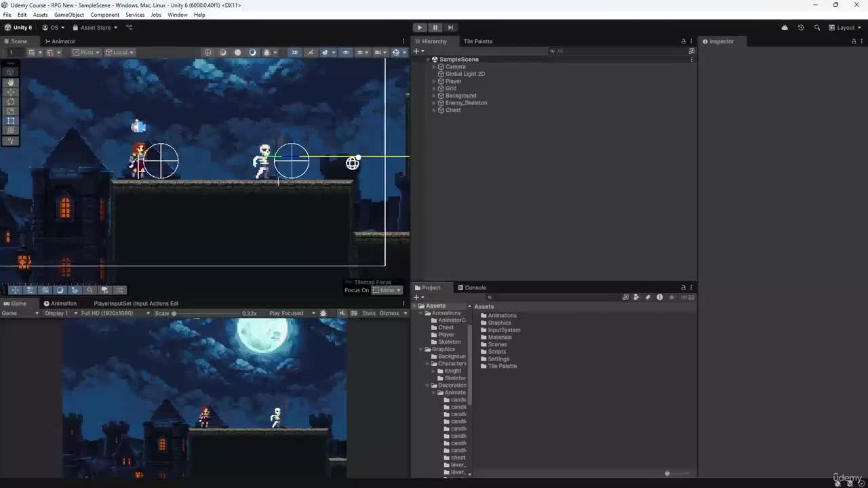868x488 pixels.
Task: Open the Window menu
Action: 178,15
